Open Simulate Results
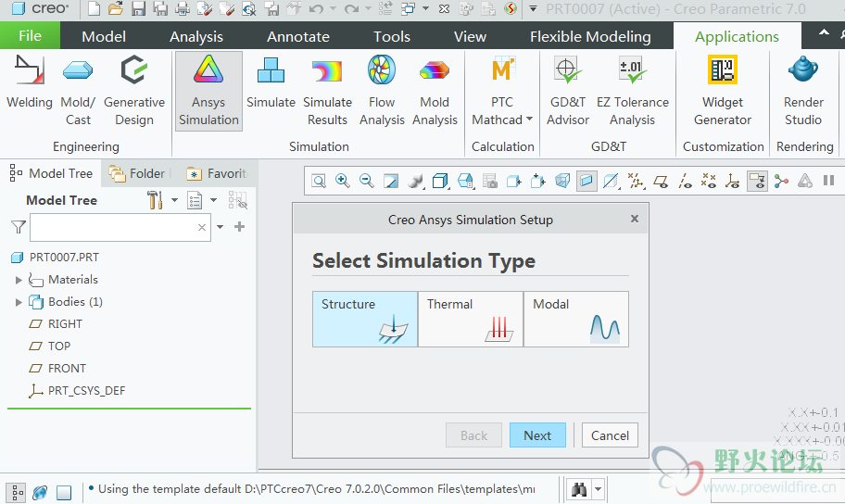 pos(327,91)
